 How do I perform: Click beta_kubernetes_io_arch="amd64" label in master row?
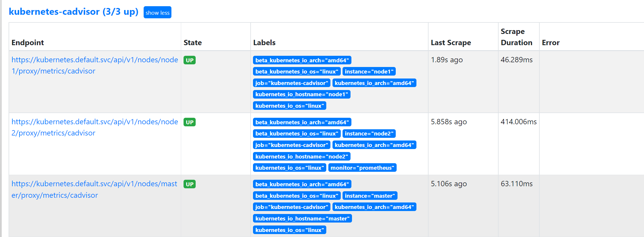click(302, 184)
